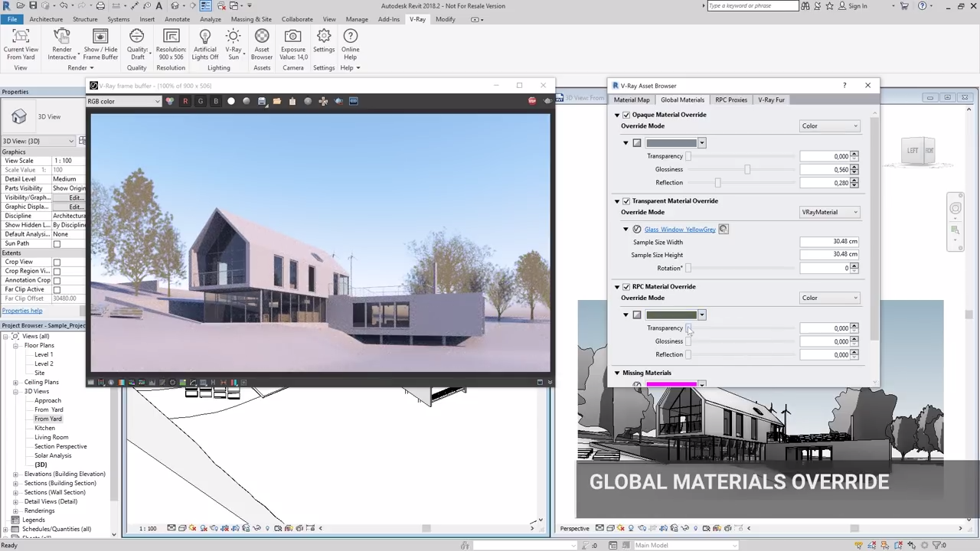Click the Properties help link
Image resolution: width=980 pixels, height=551 pixels.
pyautogui.click(x=22, y=311)
